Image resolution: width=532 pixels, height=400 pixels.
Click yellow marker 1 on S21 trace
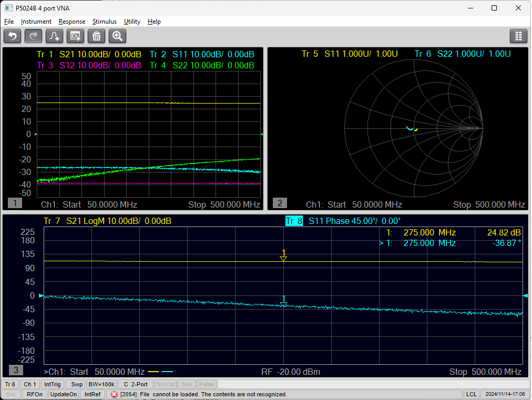(284, 255)
